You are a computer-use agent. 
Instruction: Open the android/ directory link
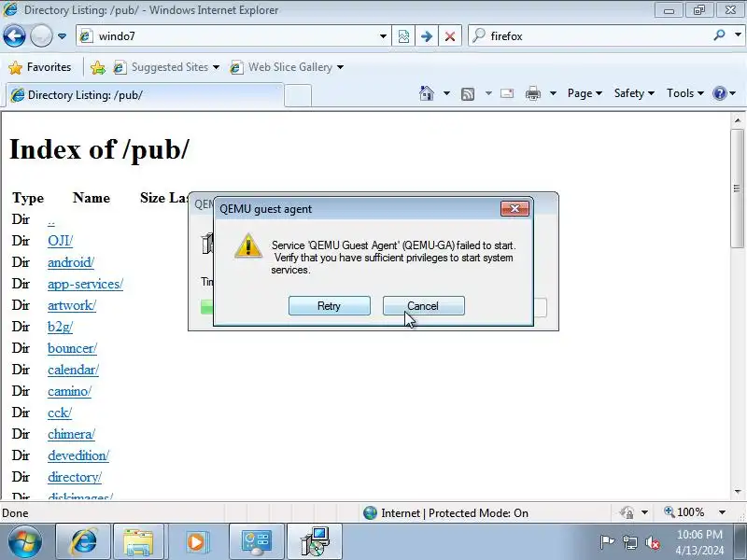pyautogui.click(x=71, y=262)
